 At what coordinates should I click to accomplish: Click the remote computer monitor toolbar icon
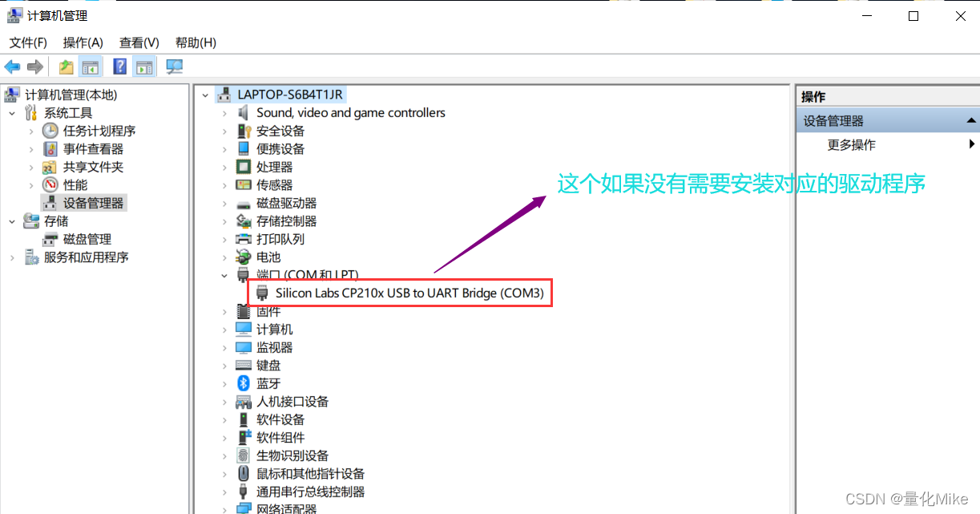point(174,67)
